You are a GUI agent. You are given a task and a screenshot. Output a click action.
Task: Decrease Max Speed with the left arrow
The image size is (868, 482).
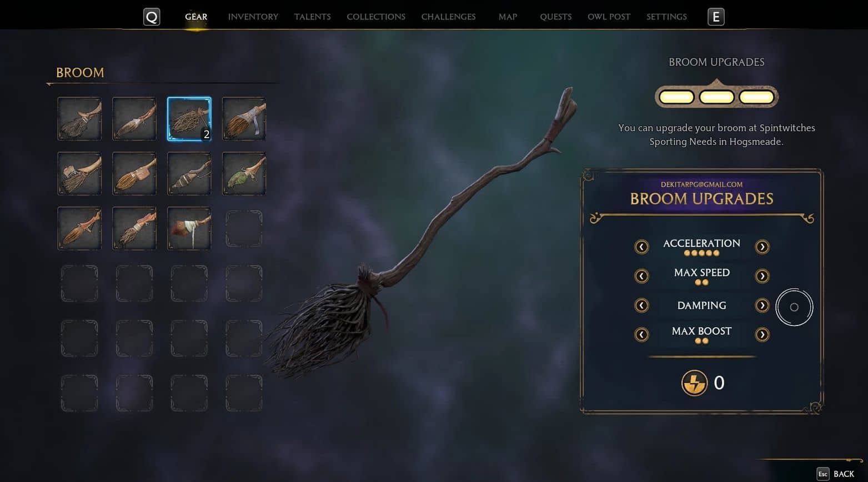pos(641,276)
